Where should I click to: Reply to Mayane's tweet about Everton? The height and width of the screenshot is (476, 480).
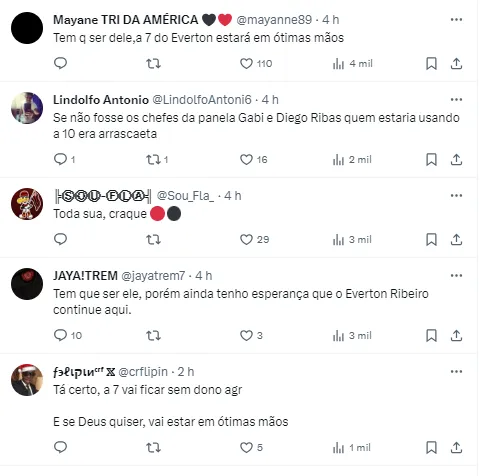60,63
